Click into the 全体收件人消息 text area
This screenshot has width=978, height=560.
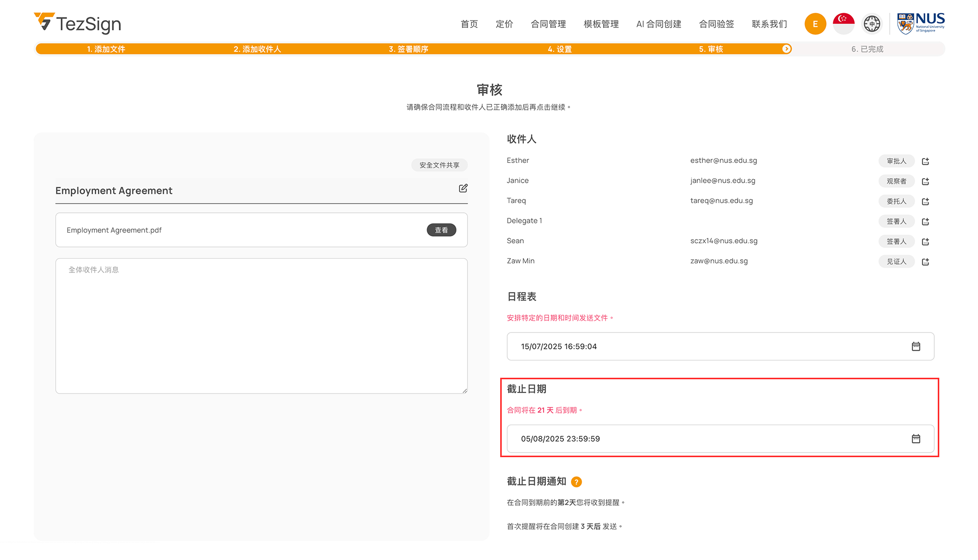(x=261, y=326)
